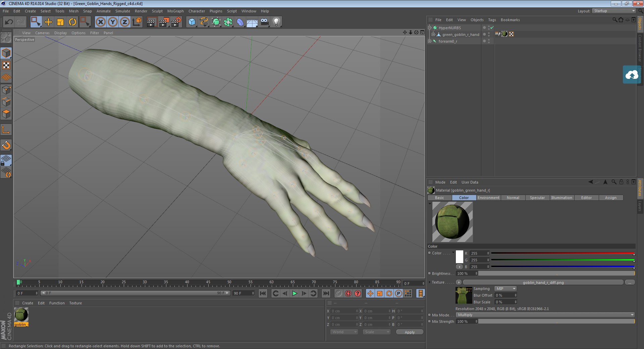
Task: Adjust the Brightness slider bar
Action: pos(556,273)
